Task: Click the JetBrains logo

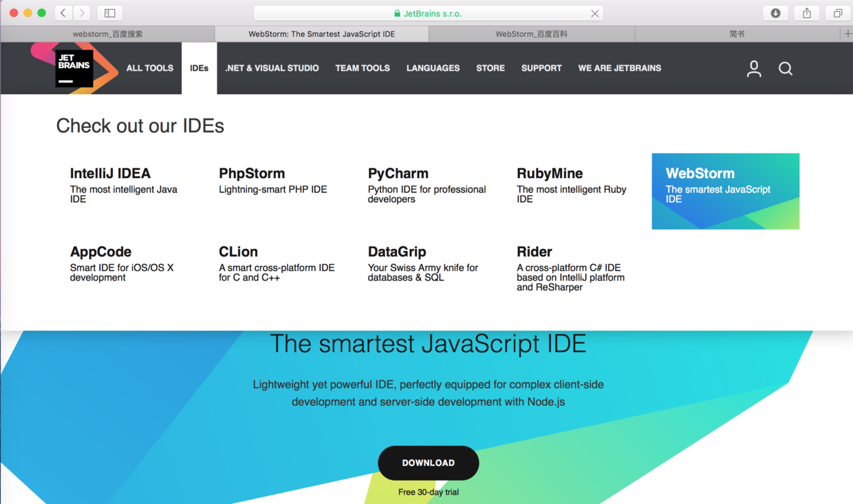Action: pyautogui.click(x=74, y=68)
